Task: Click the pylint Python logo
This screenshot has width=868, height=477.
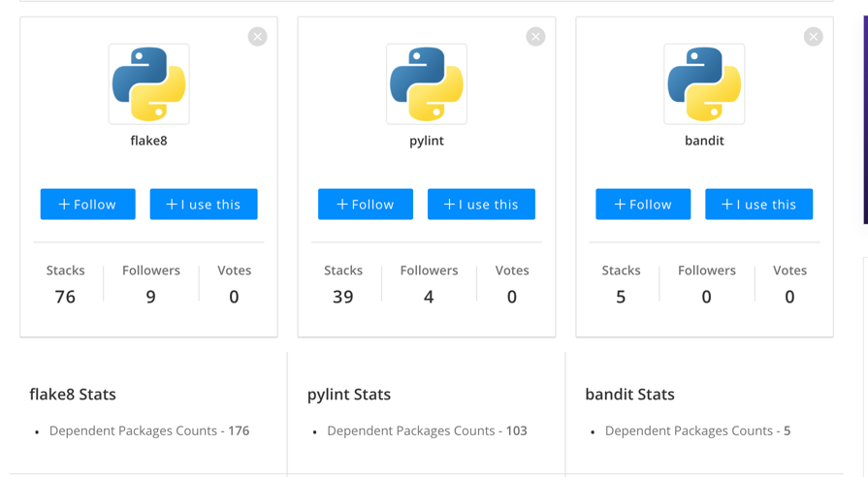Action: tap(427, 84)
